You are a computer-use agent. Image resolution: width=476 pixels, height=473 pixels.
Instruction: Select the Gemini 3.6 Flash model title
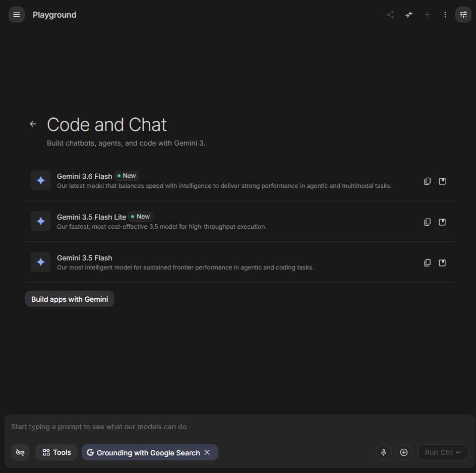tap(84, 176)
